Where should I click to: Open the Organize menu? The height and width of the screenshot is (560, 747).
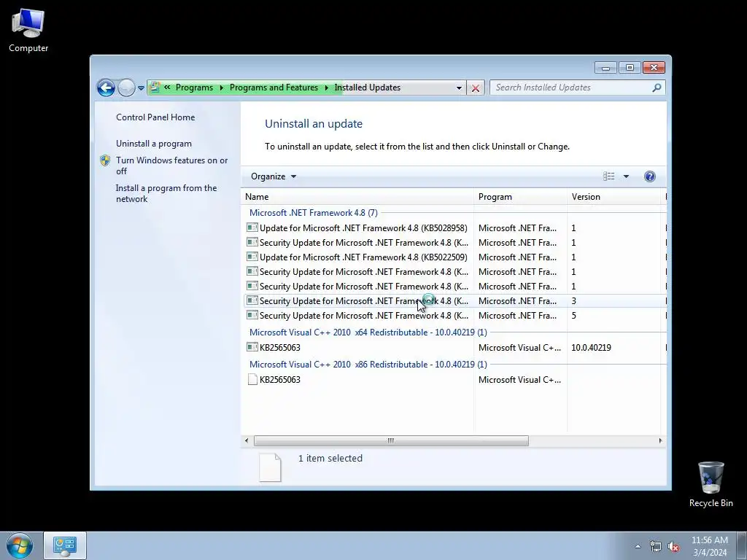274,176
